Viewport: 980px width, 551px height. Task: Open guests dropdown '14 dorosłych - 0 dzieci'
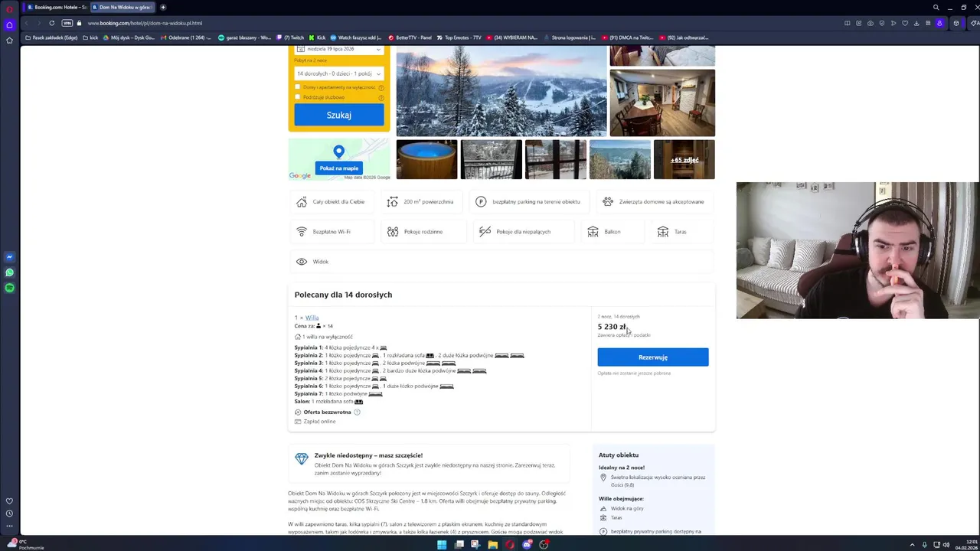[x=339, y=73]
